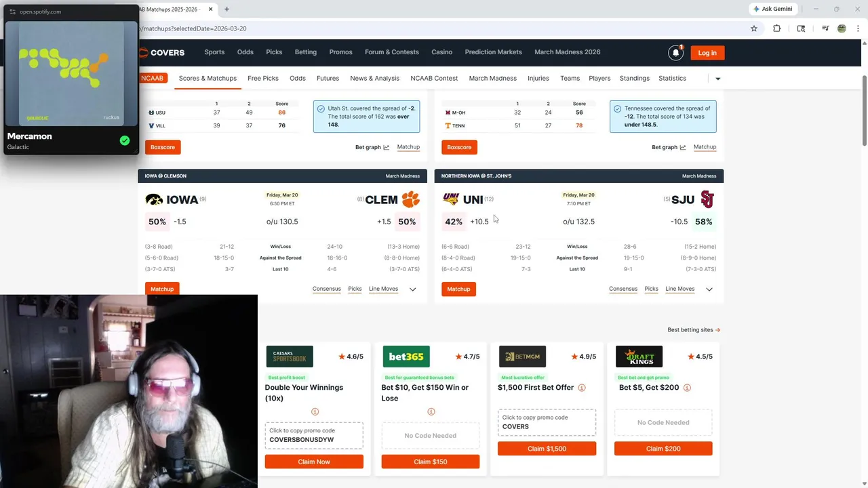Image resolution: width=868 pixels, height=488 pixels.
Task: Expand the Iowa at Clemson card chevron
Action: 412,289
